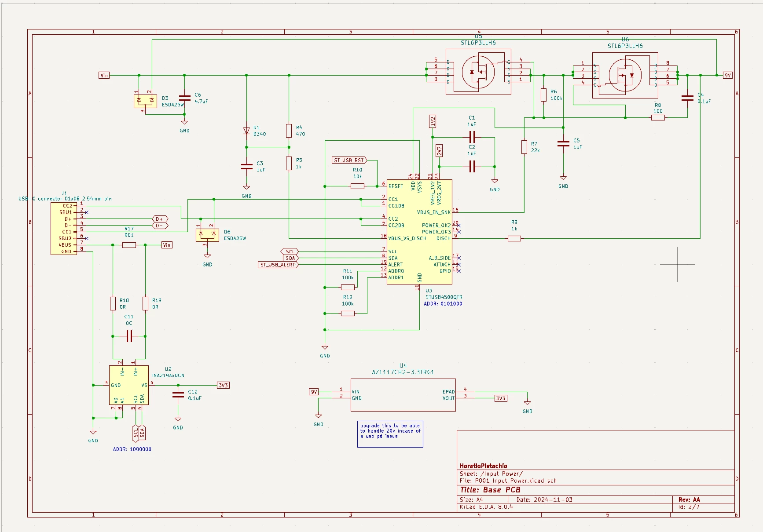Click the U2 INA219 chip body
Viewport: 763px width, 532px height.
pyautogui.click(x=129, y=385)
